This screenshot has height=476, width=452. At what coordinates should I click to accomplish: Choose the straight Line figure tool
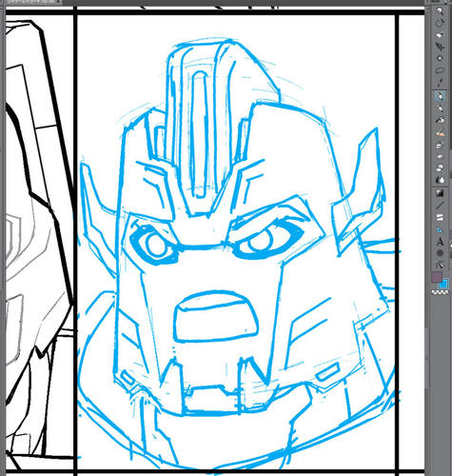(440, 206)
